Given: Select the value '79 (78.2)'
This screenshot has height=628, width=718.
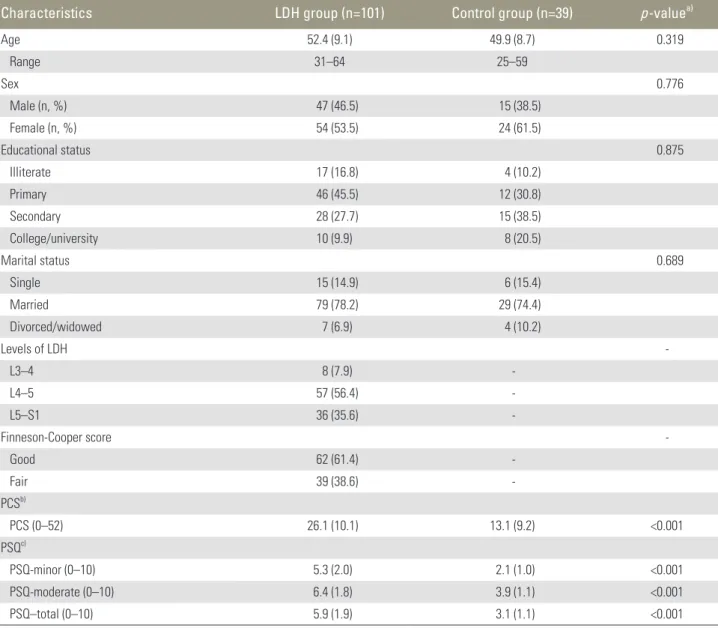Looking at the screenshot, I should click(x=337, y=305).
